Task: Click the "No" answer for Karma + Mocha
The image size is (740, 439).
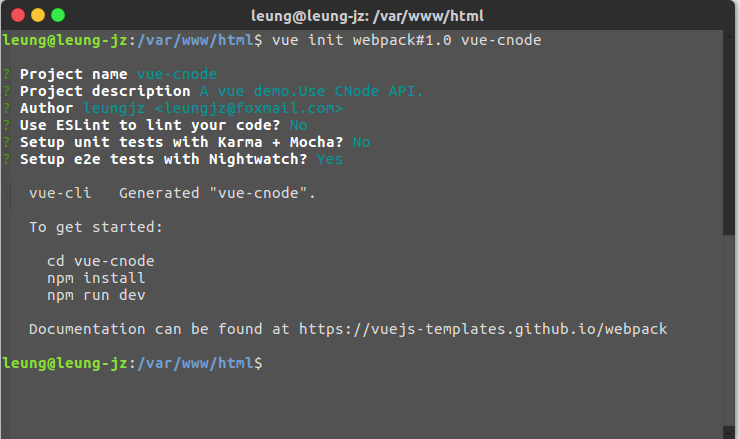Action: tap(361, 142)
